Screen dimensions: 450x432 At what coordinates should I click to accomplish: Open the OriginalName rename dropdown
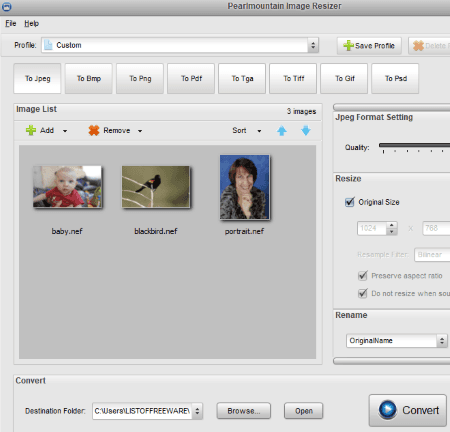click(x=397, y=341)
